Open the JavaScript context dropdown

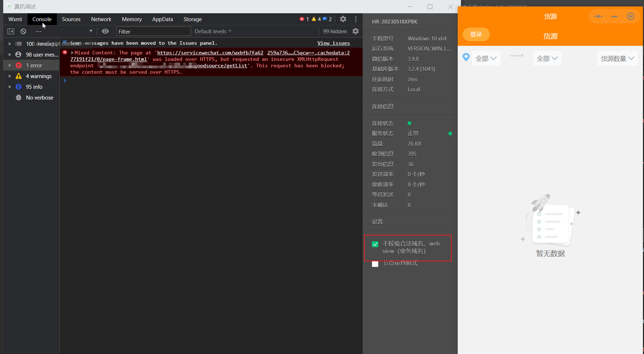tap(64, 31)
